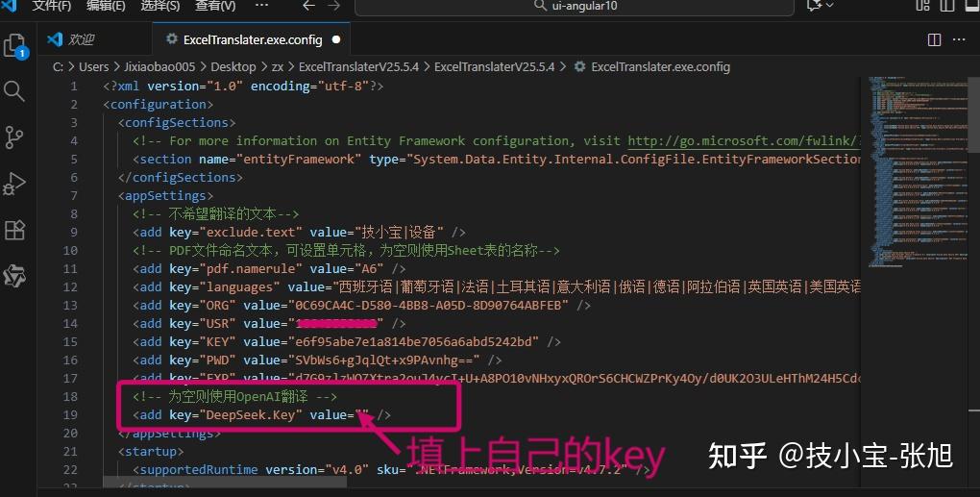Click the <configuration> opening tag
Viewport: 980px width, 497px height.
(159, 105)
